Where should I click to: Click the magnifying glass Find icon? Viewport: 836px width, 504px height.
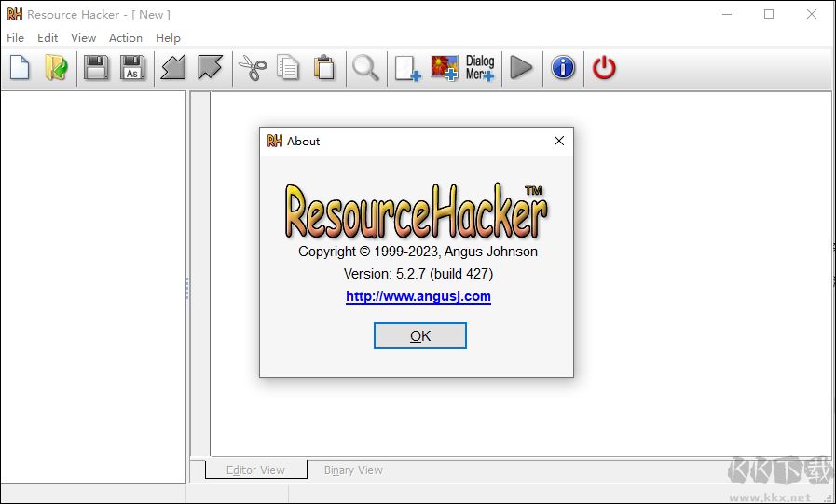[365, 68]
